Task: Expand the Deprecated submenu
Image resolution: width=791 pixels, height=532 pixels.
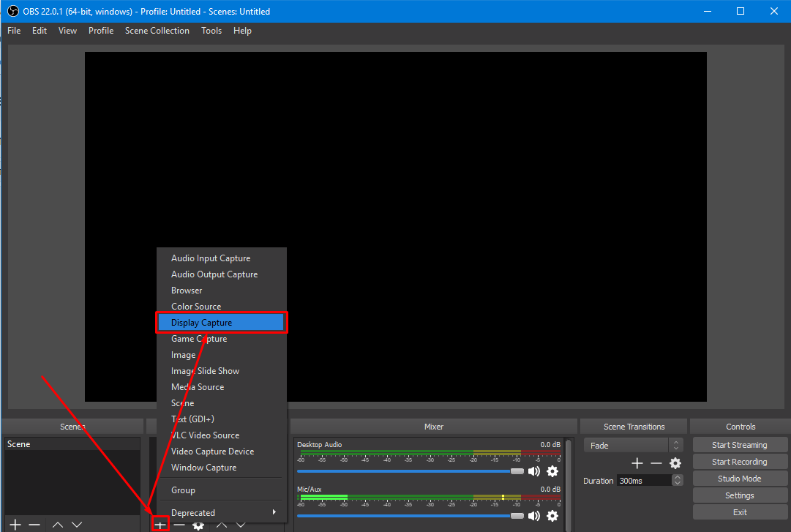Action: click(222, 512)
